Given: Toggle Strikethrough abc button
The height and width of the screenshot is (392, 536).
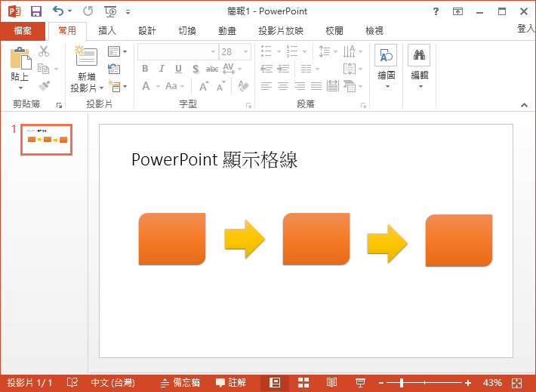Looking at the screenshot, I should pyautogui.click(x=212, y=69).
